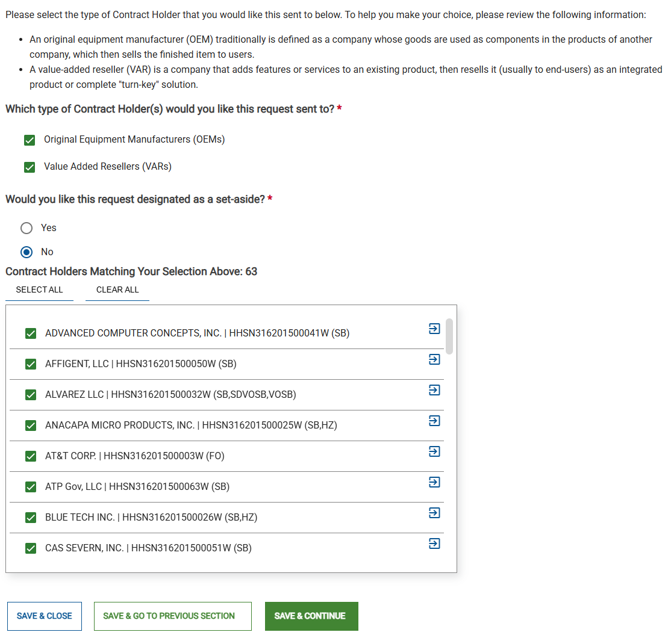The width and height of the screenshot is (671, 644).
Task: Deselect the AT&T CORP. contract holder
Action: [x=30, y=456]
